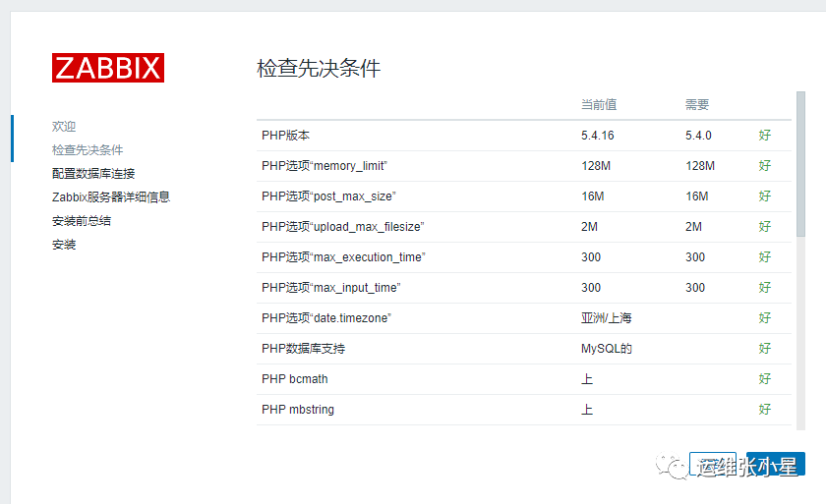Image resolution: width=826 pixels, height=504 pixels.
Task: Go to the 安装 sidebar step
Action: click(64, 245)
